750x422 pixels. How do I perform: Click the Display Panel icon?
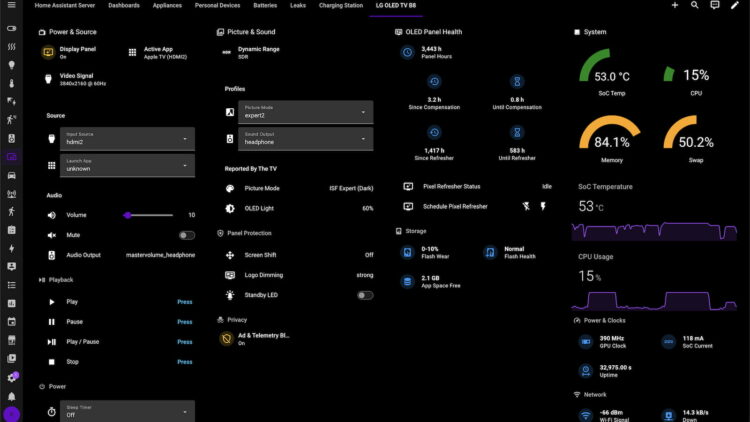pyautogui.click(x=48, y=52)
